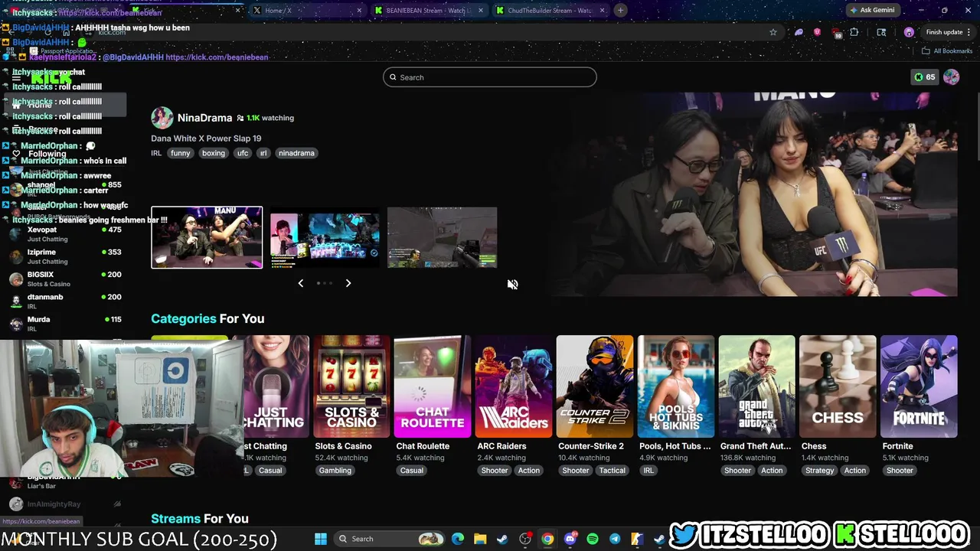Open File Explorer from taskbar
Viewport: 980px width, 551px height.
[480, 539]
